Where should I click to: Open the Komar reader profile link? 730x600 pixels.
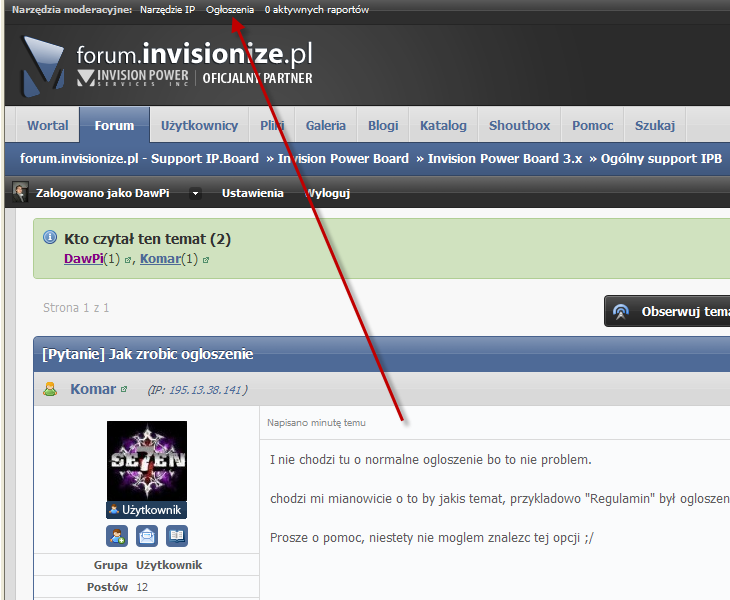(160, 259)
